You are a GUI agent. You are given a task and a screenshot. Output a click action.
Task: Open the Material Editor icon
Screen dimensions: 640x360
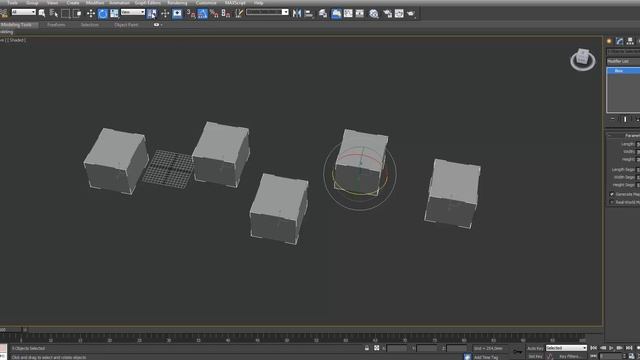[x=373, y=13]
